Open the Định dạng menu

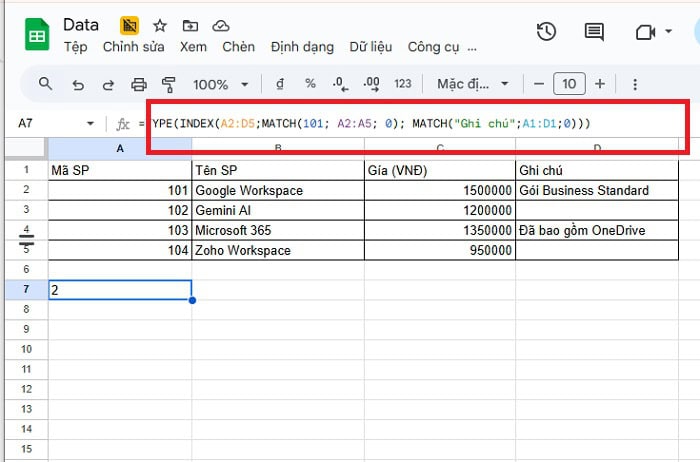pyautogui.click(x=302, y=46)
